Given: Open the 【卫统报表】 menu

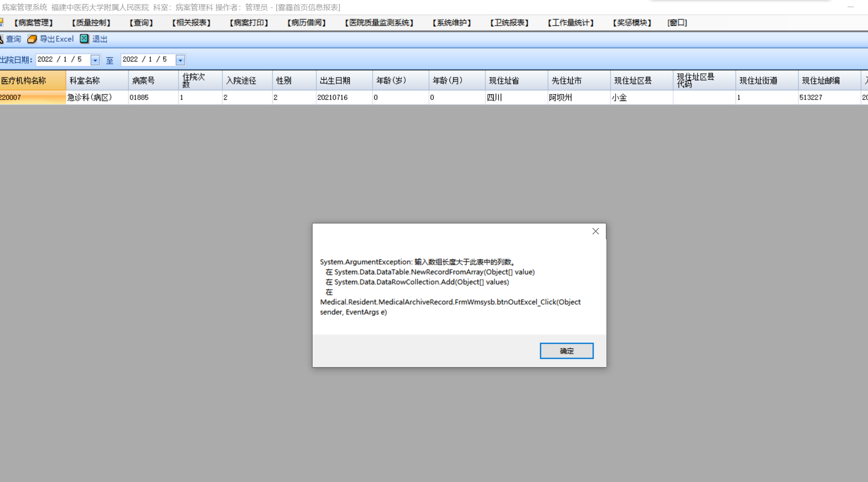Looking at the screenshot, I should coord(509,23).
